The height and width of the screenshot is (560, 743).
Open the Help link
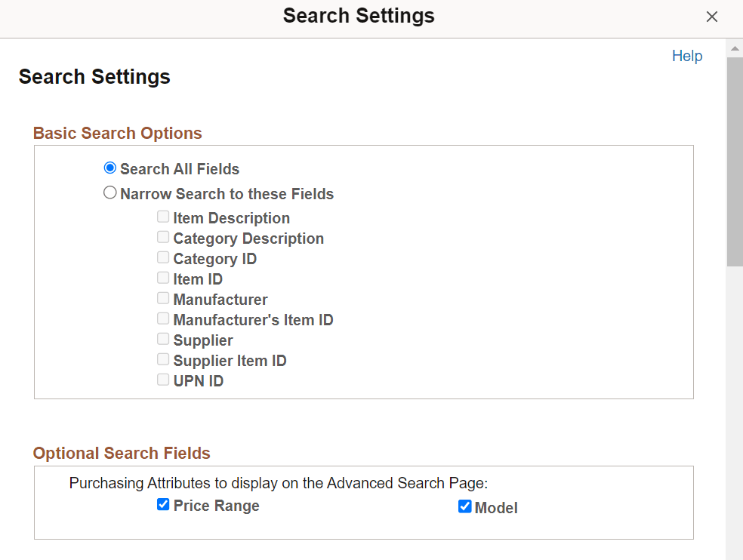pos(686,55)
